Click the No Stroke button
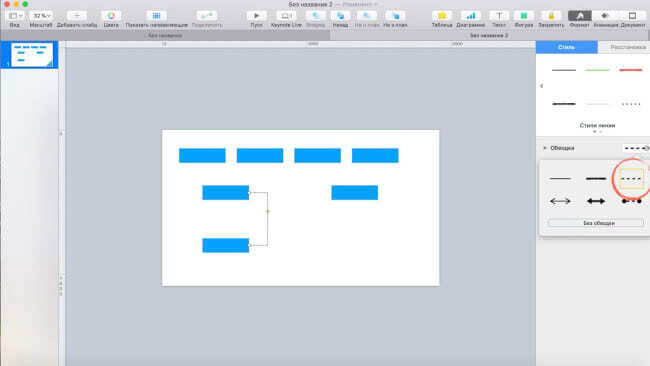 (596, 223)
